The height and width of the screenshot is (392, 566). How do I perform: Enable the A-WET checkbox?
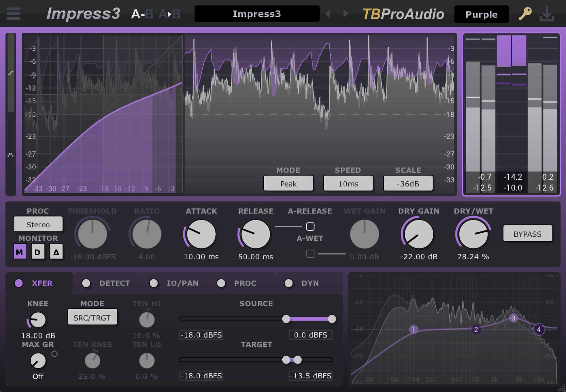[x=310, y=254]
